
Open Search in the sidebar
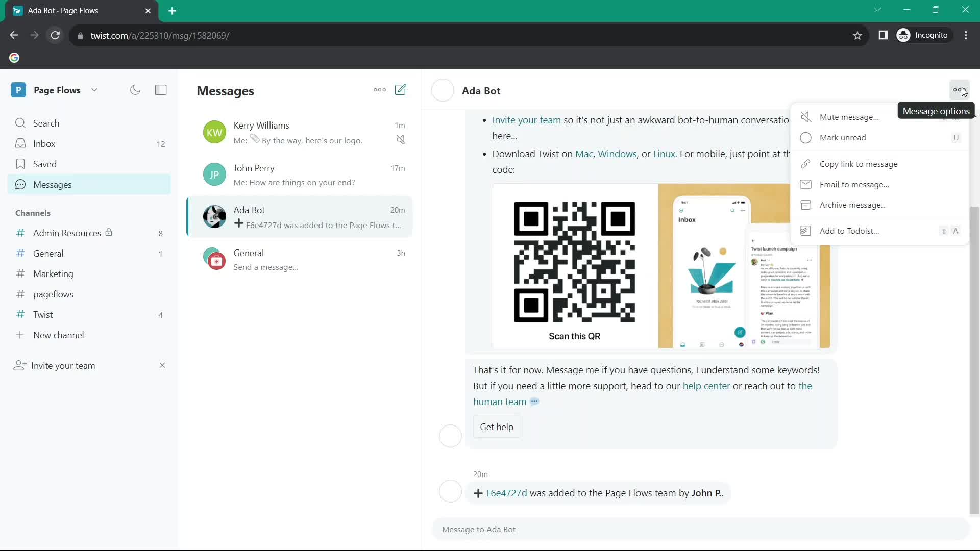pyautogui.click(x=89, y=123)
